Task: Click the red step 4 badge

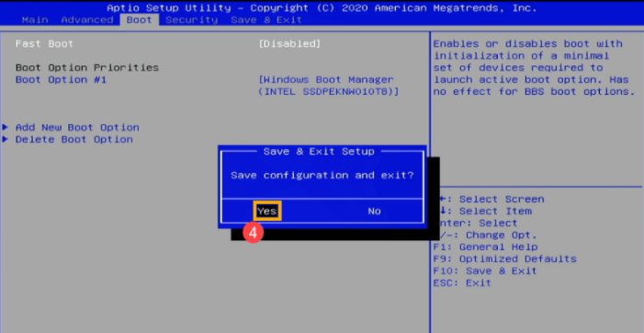Action: click(x=253, y=233)
